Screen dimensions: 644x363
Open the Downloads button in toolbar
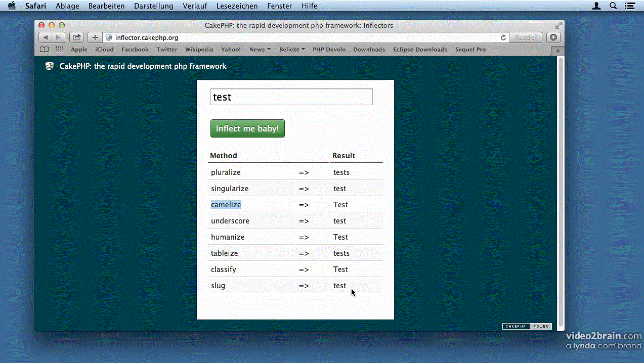click(553, 37)
